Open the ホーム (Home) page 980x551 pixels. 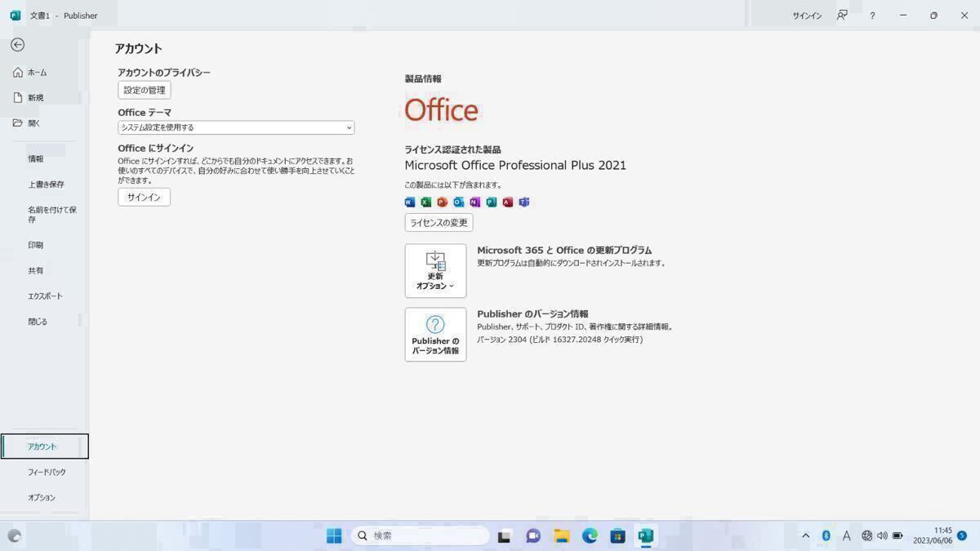[x=37, y=73]
